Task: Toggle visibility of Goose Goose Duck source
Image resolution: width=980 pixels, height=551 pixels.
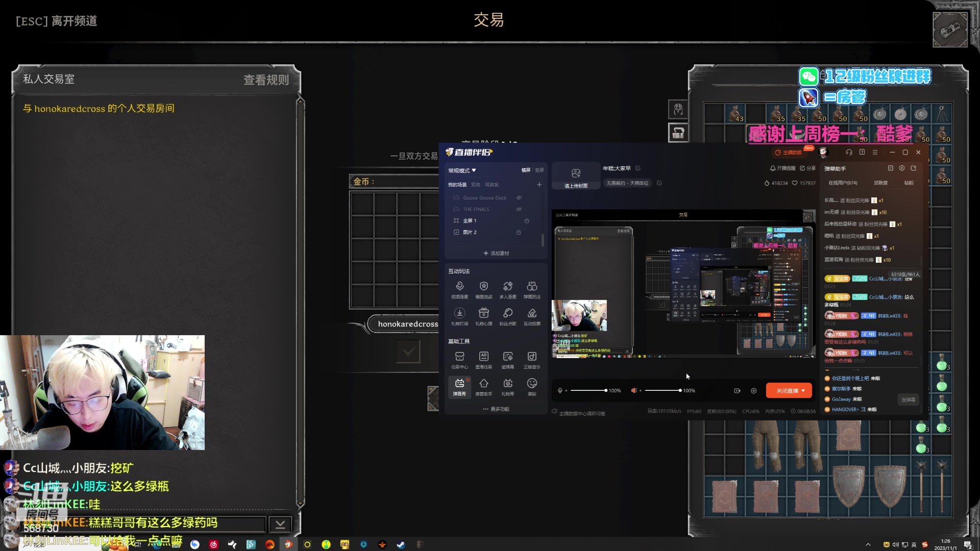Action: pos(519,197)
